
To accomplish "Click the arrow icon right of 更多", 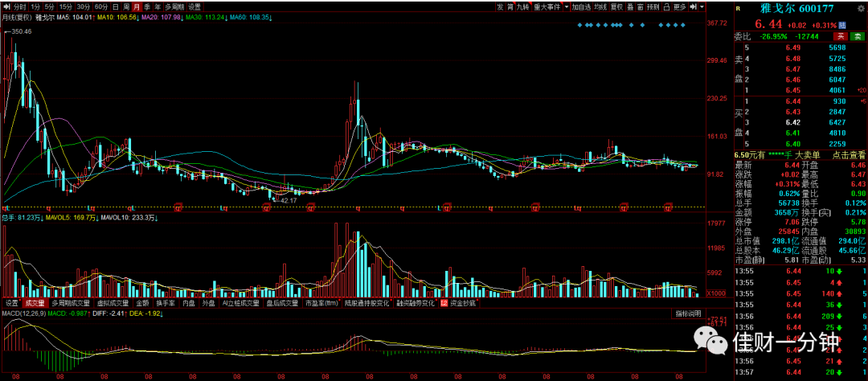I will (693, 7).
